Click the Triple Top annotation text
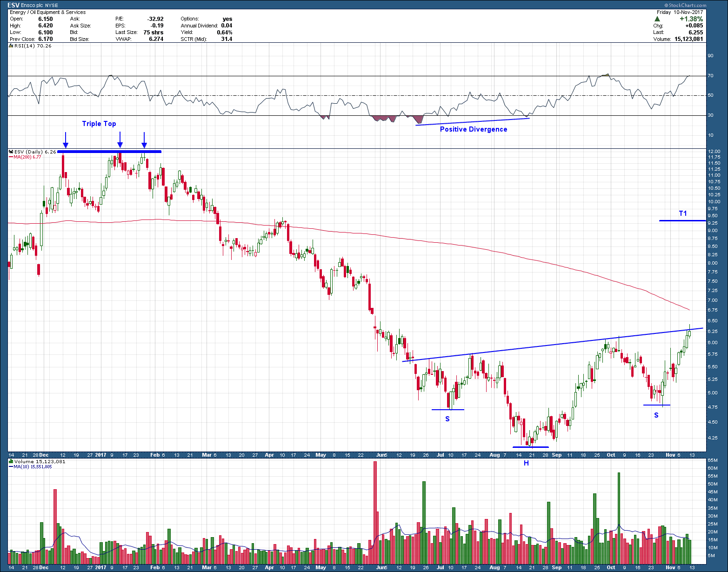 pyautogui.click(x=99, y=124)
